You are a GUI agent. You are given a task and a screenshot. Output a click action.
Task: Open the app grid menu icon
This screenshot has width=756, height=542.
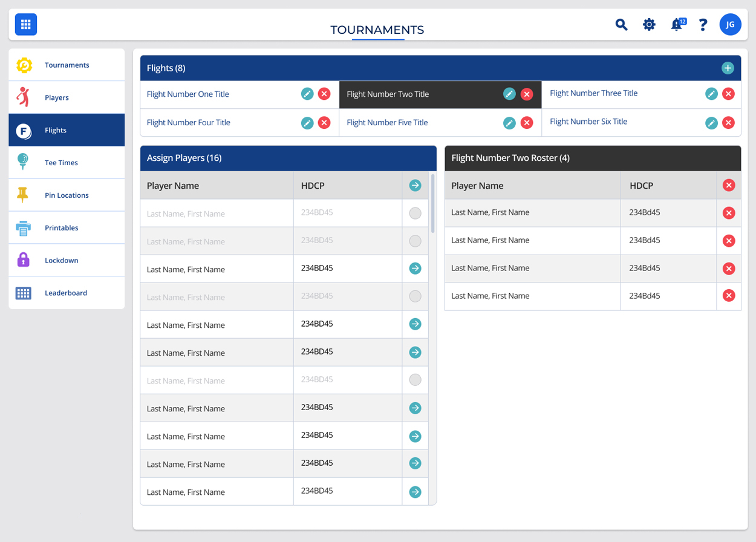[26, 25]
